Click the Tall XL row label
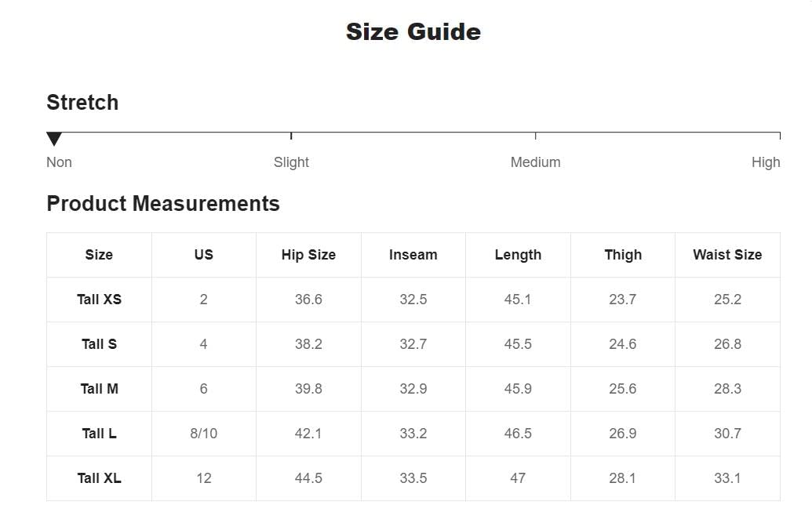The image size is (812, 512). 99,478
